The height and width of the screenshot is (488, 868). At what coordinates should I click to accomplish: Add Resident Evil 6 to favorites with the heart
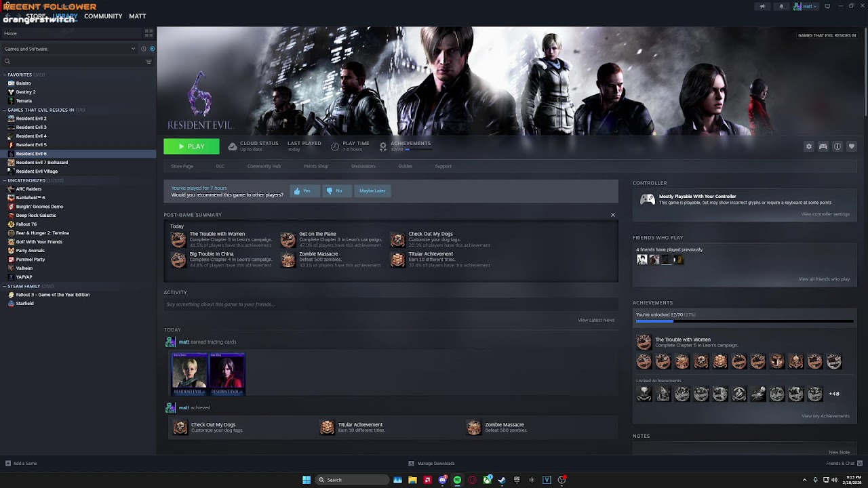pos(852,146)
